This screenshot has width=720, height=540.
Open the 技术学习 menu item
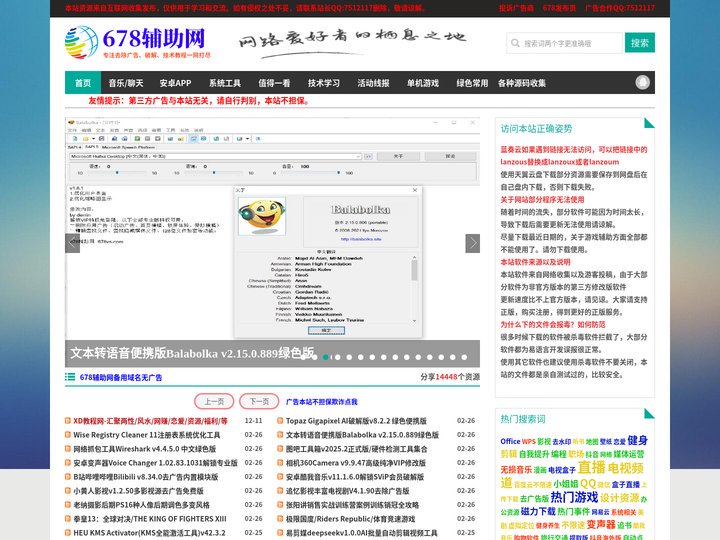(x=324, y=83)
